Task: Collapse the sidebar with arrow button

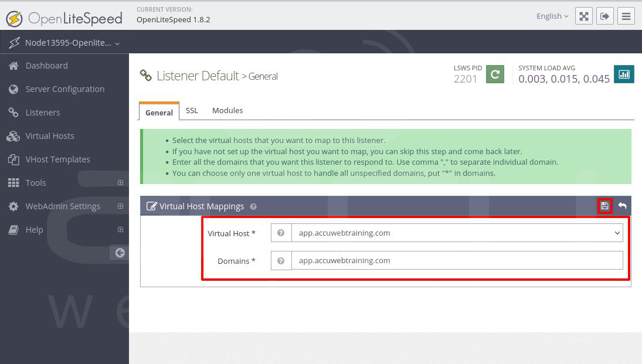Action: (120, 253)
